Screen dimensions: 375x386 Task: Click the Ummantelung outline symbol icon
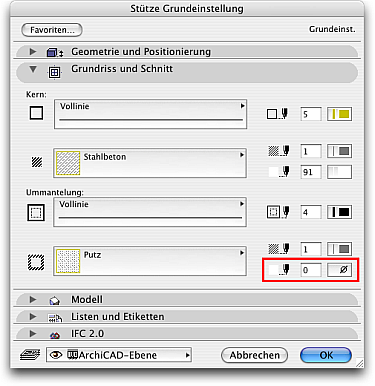click(x=36, y=213)
